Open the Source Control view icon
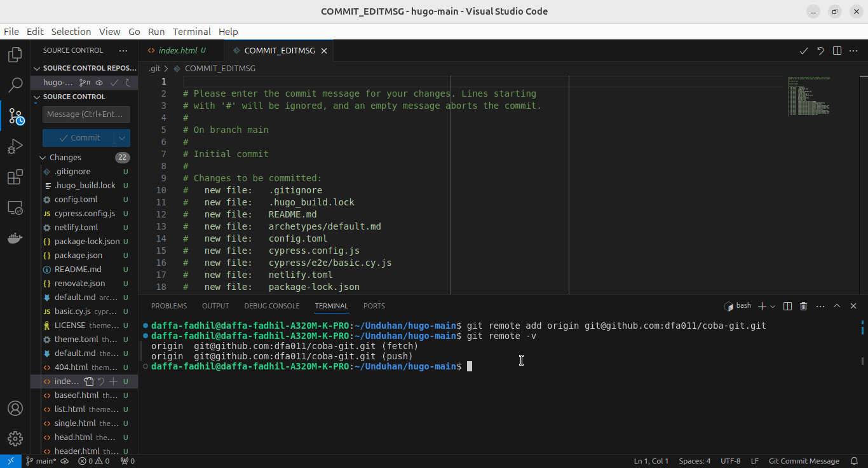This screenshot has height=468, width=868. [15, 116]
